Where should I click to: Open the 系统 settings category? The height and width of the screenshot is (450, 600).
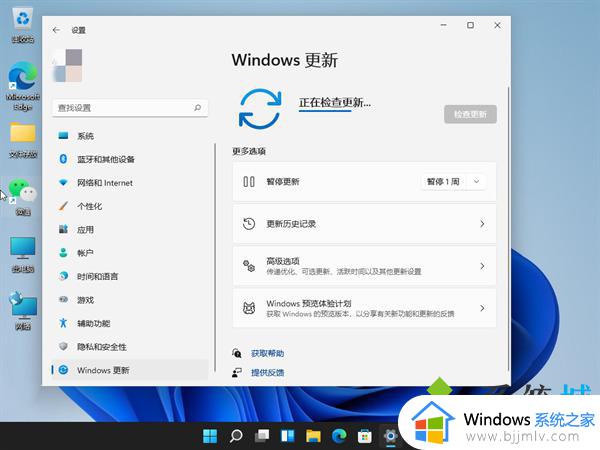point(130,136)
